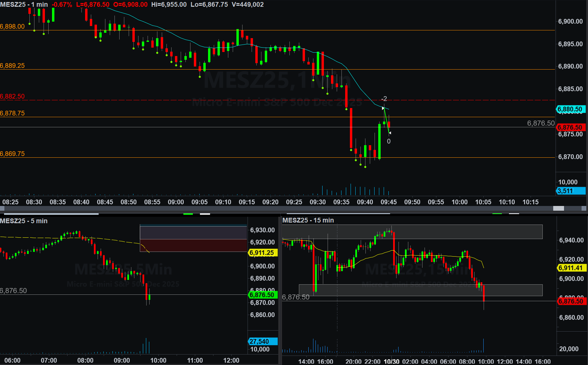Image resolution: width=588 pixels, height=365 pixels.
Task: Select the dark red zone rectangle on 5-min chart
Action: point(193,245)
